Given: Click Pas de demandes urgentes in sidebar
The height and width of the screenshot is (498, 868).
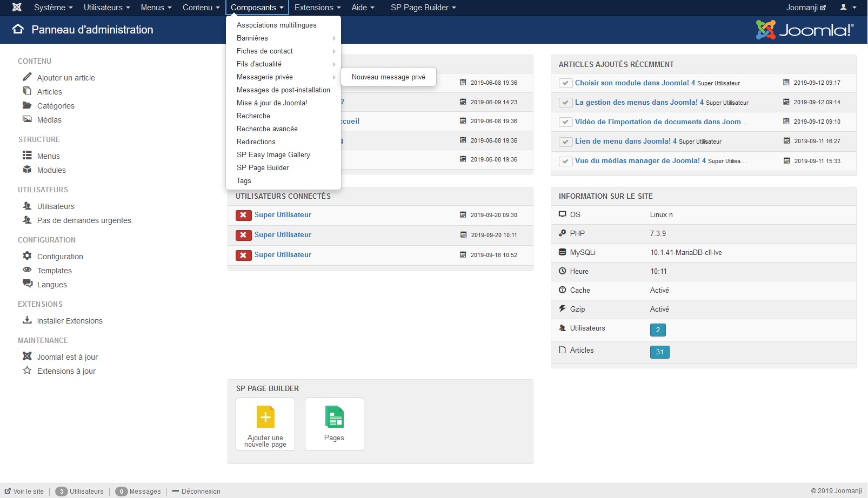Looking at the screenshot, I should pos(85,220).
